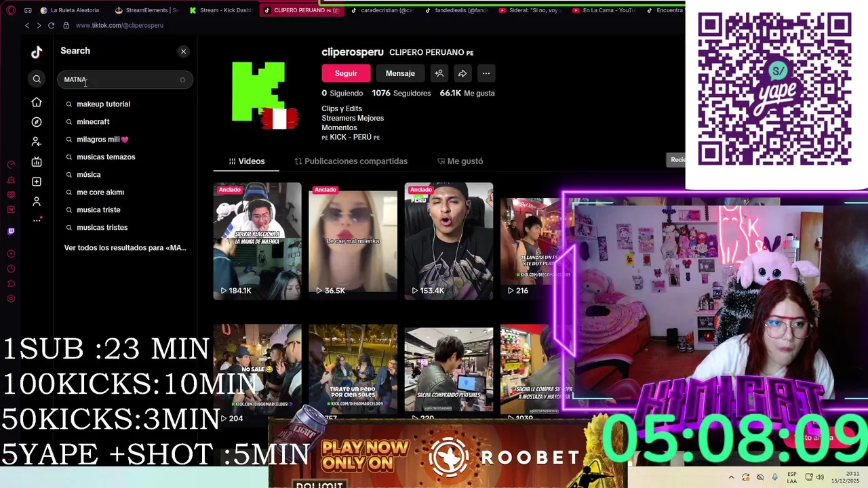The width and height of the screenshot is (868, 488).
Task: Open the three-dots profile options menu
Action: (486, 73)
